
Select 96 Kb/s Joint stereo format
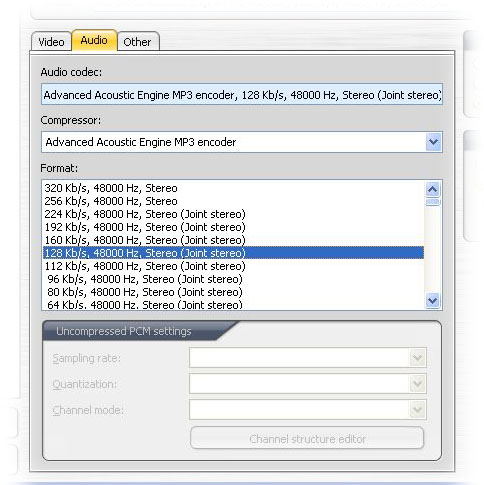pyautogui.click(x=233, y=279)
